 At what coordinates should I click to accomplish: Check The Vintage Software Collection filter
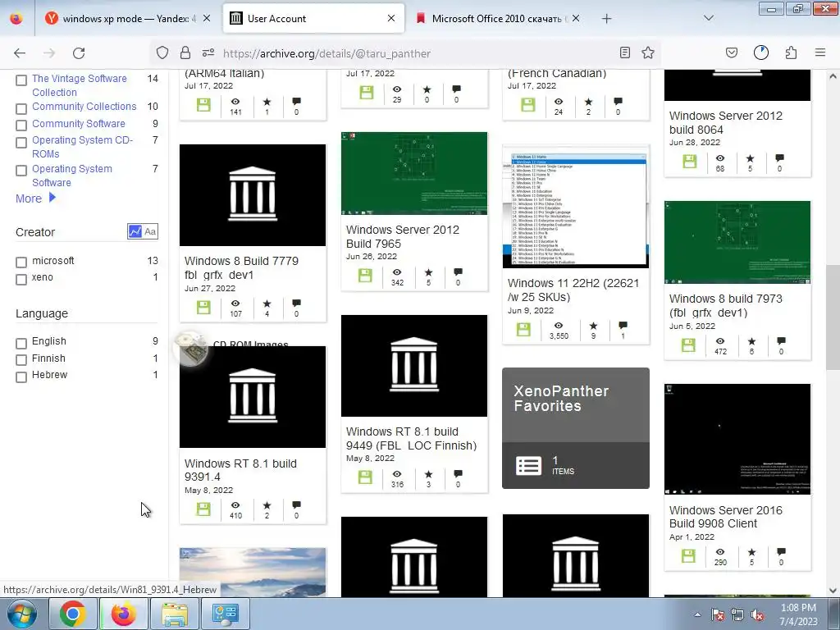(21, 80)
